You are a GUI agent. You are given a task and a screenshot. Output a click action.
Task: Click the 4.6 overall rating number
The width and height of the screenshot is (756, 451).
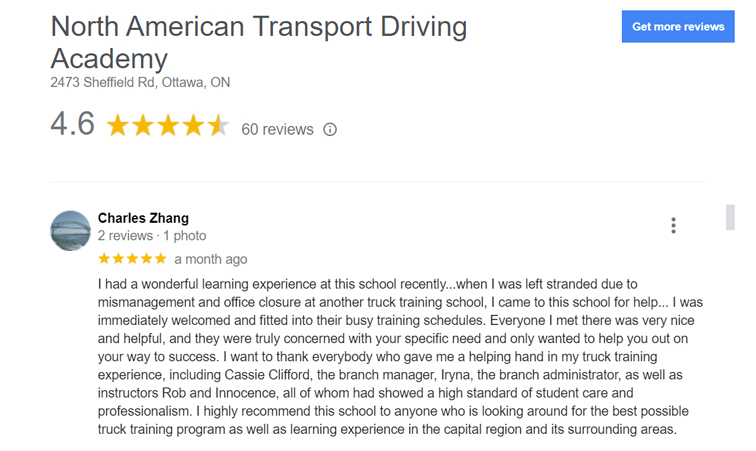coord(72,125)
